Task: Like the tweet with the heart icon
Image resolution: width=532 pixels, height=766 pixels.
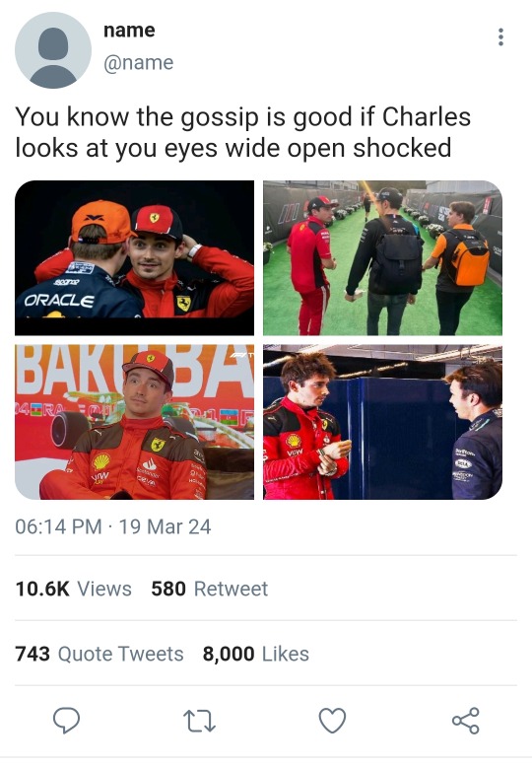Action: click(332, 720)
